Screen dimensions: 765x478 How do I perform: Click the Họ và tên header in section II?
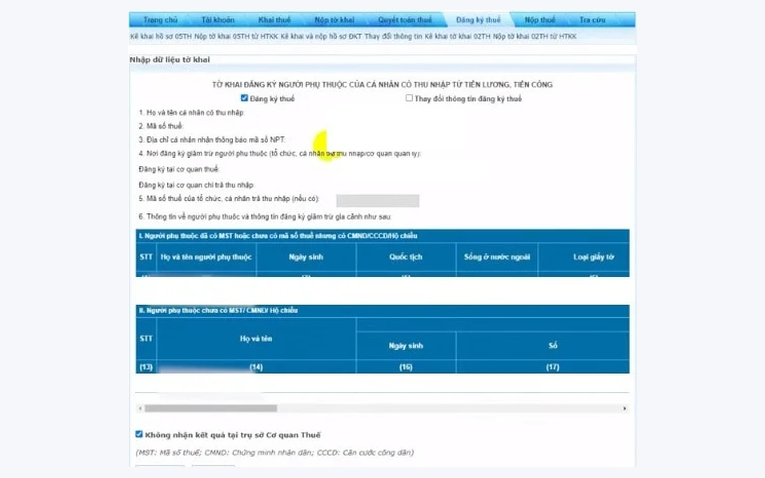click(x=256, y=339)
